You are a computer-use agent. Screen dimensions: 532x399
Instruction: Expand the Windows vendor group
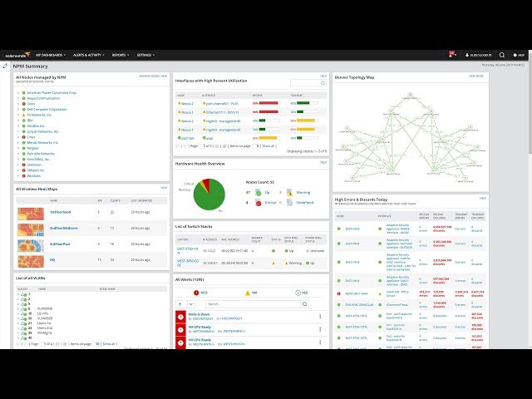(18, 175)
